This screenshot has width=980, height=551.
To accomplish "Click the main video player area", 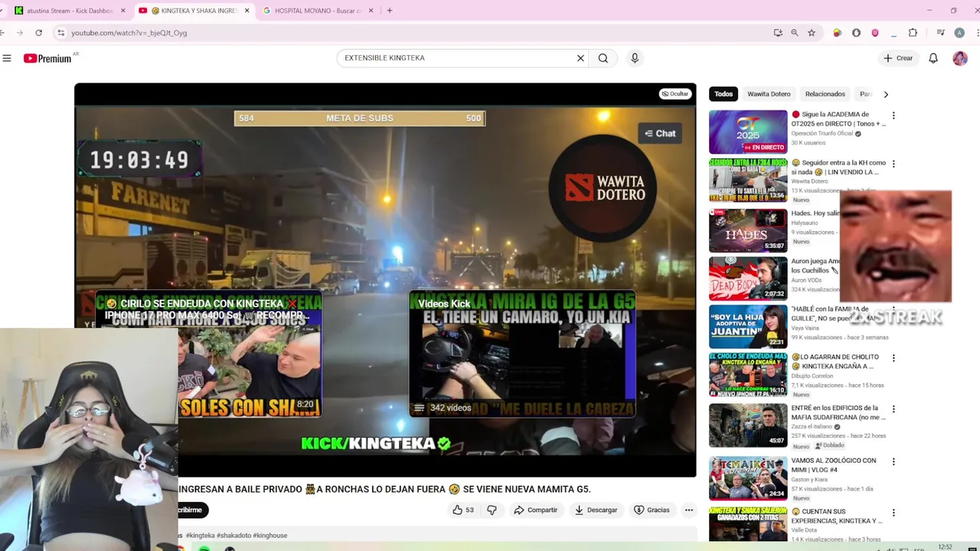I will 385,279.
